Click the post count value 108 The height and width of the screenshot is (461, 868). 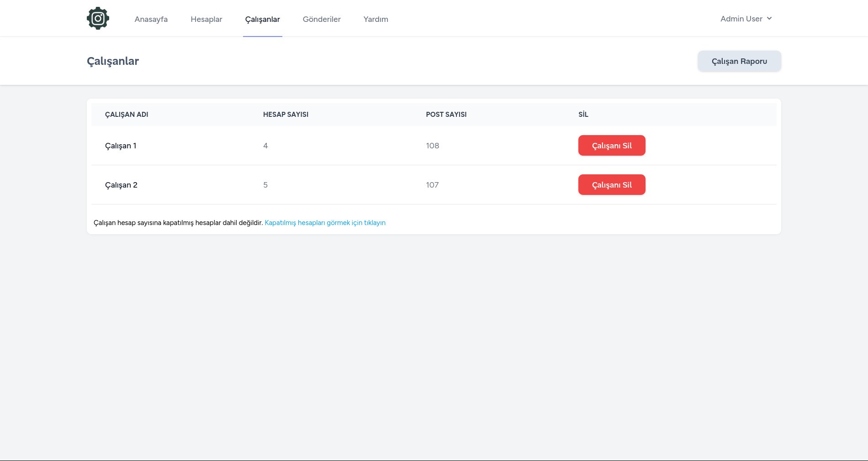click(432, 146)
